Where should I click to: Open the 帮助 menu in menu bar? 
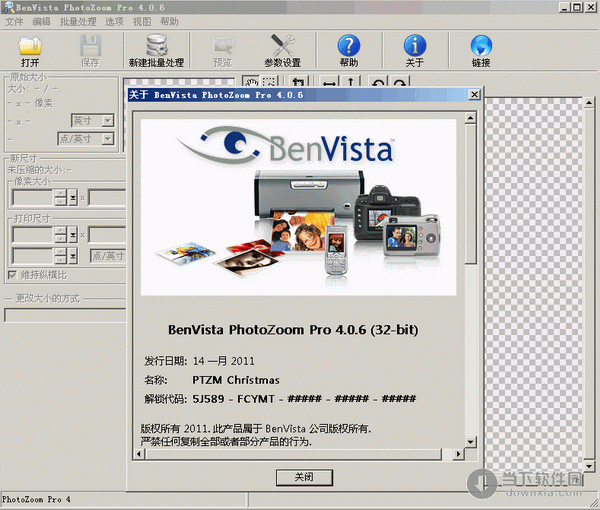click(x=169, y=22)
